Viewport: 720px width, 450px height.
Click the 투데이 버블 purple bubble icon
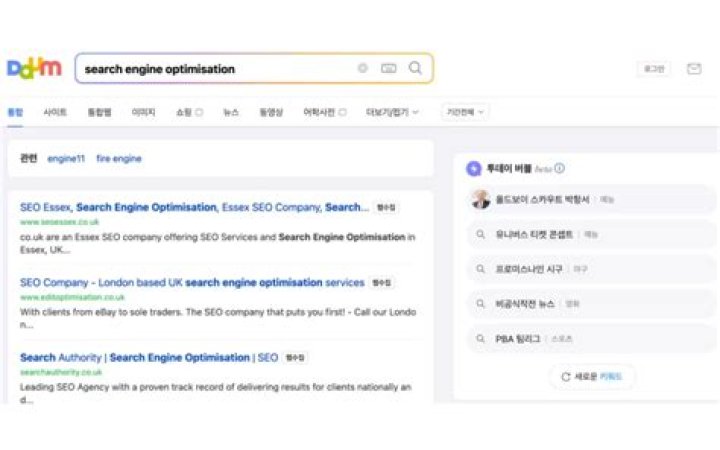(474, 169)
